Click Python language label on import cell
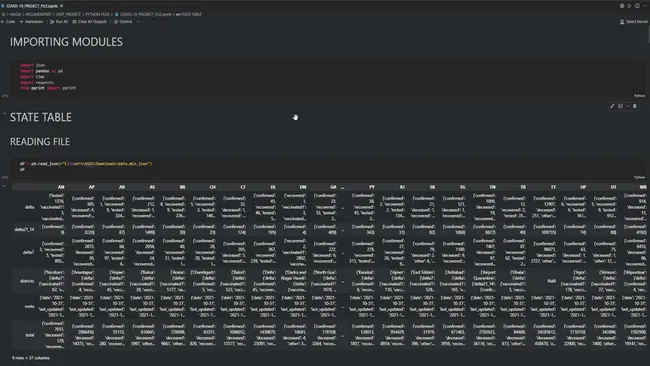The height and width of the screenshot is (366, 650). pyautogui.click(x=639, y=96)
